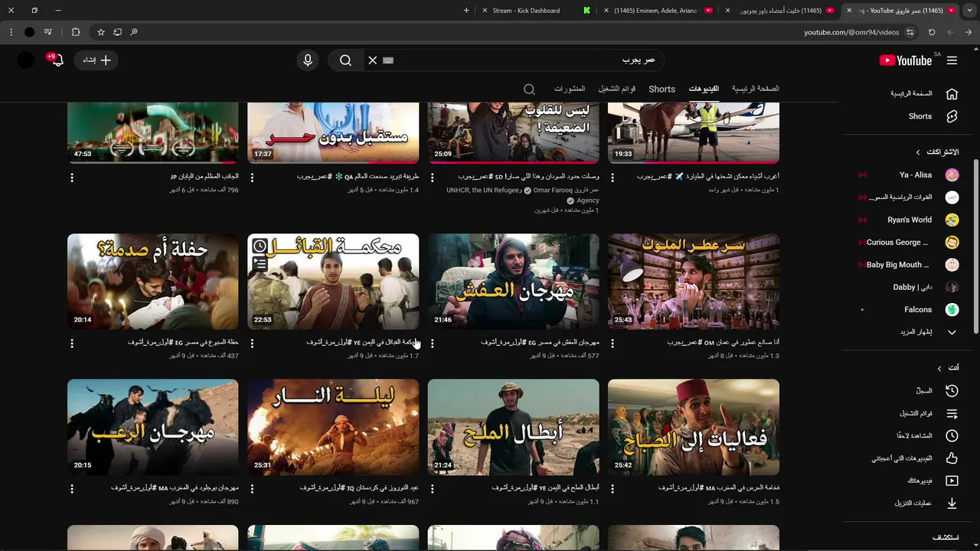Screen dimensions: 980x551
Task: Play the سر عطر الملوك thumbnail video
Action: pyautogui.click(x=694, y=282)
